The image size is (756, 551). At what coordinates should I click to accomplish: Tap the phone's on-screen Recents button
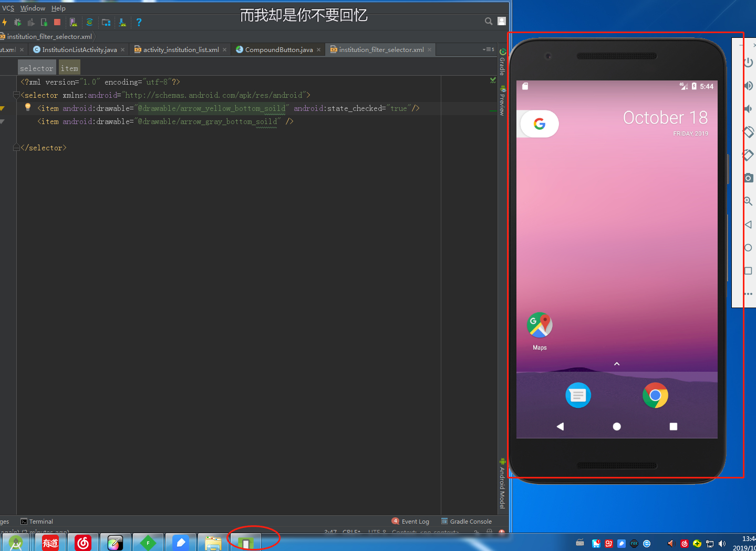pos(674,426)
